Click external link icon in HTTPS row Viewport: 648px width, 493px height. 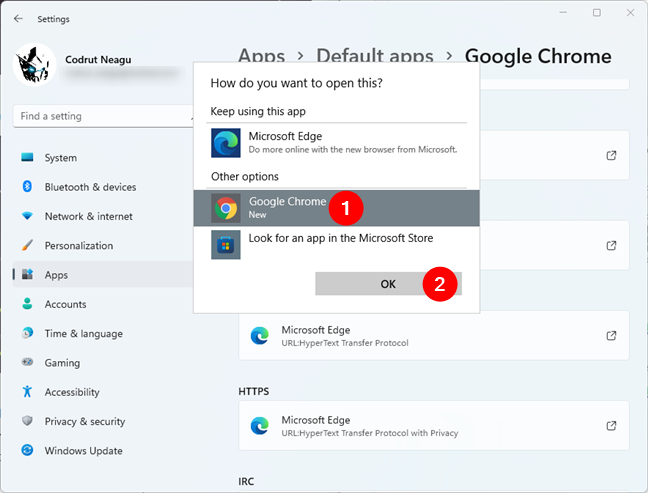tap(611, 426)
